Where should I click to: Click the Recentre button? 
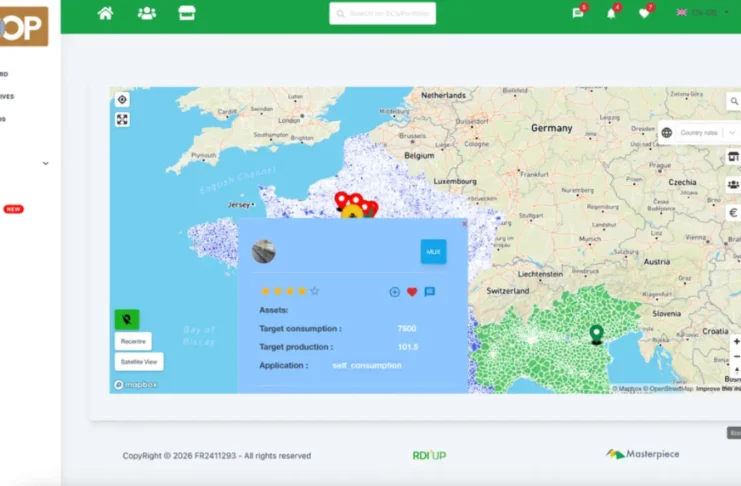click(x=133, y=341)
